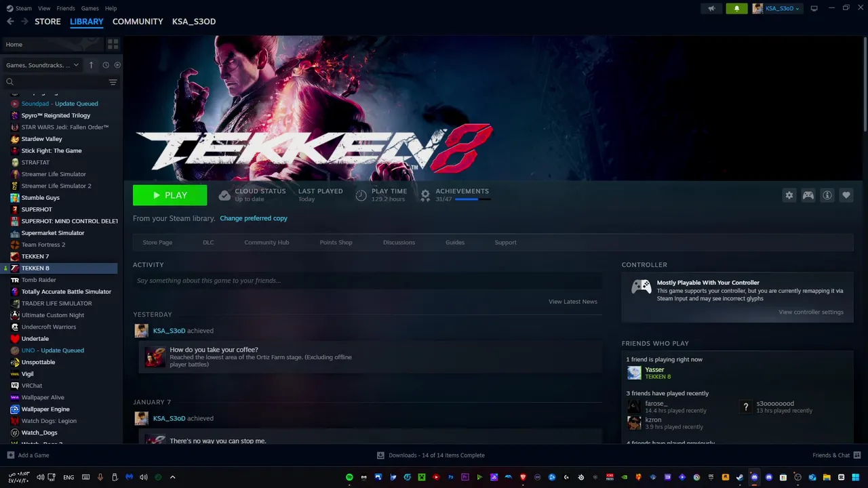
Task: Open controller layout icon for TEKKEN 8
Action: [808, 195]
